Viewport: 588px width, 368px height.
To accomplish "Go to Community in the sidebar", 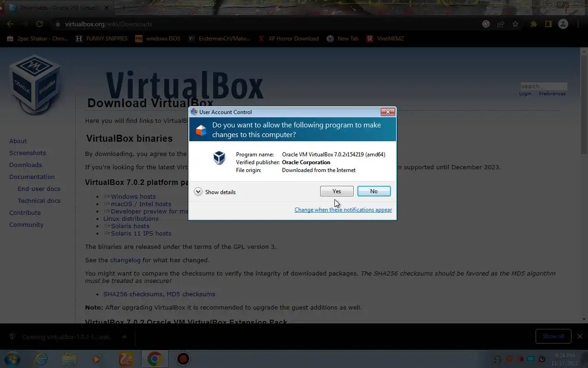I will 26,224.
